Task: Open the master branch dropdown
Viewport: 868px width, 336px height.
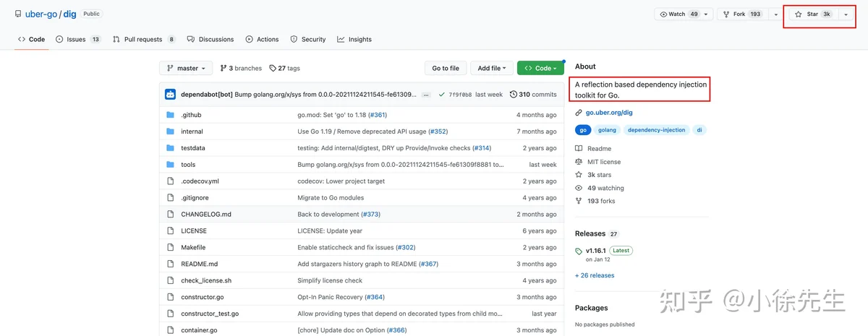Action: click(186, 68)
